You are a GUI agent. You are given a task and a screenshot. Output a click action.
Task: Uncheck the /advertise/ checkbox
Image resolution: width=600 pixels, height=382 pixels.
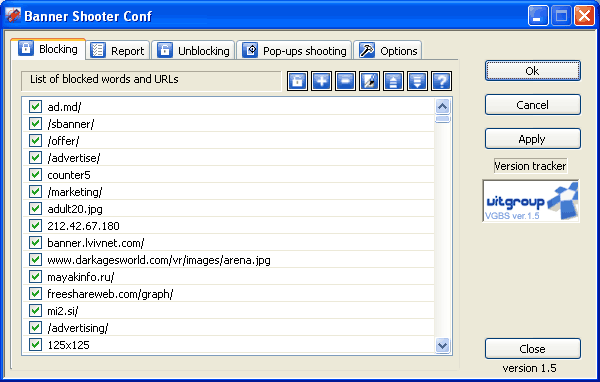(x=35, y=158)
